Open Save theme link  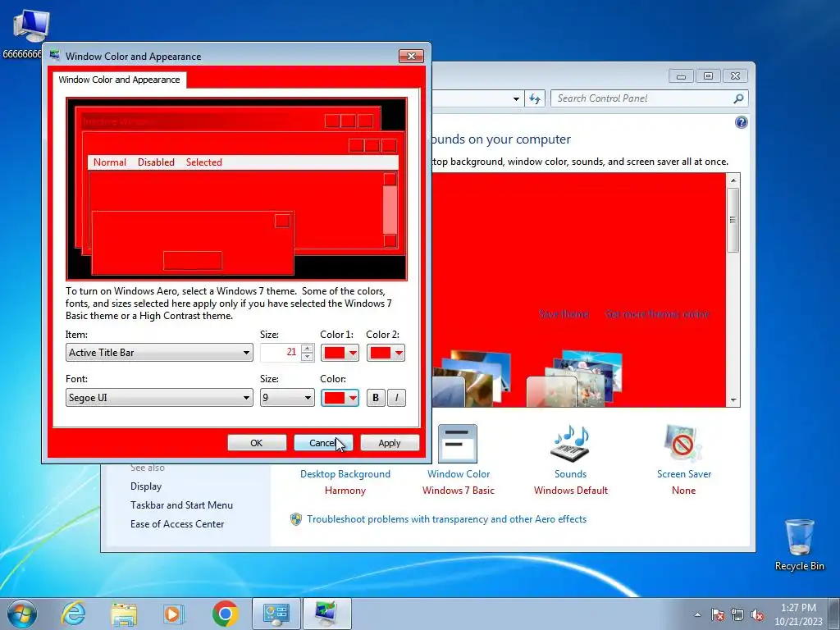pyautogui.click(x=564, y=314)
